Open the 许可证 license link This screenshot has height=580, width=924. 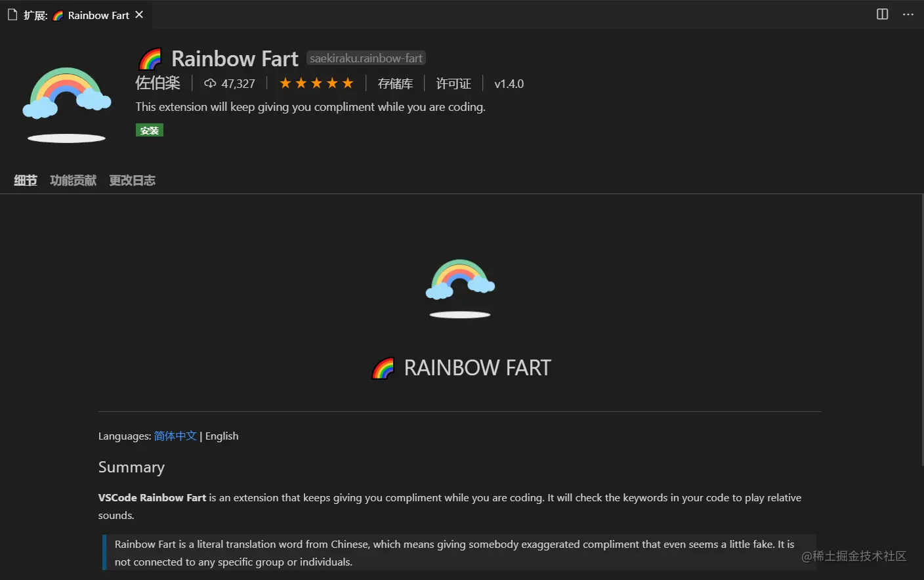point(453,83)
